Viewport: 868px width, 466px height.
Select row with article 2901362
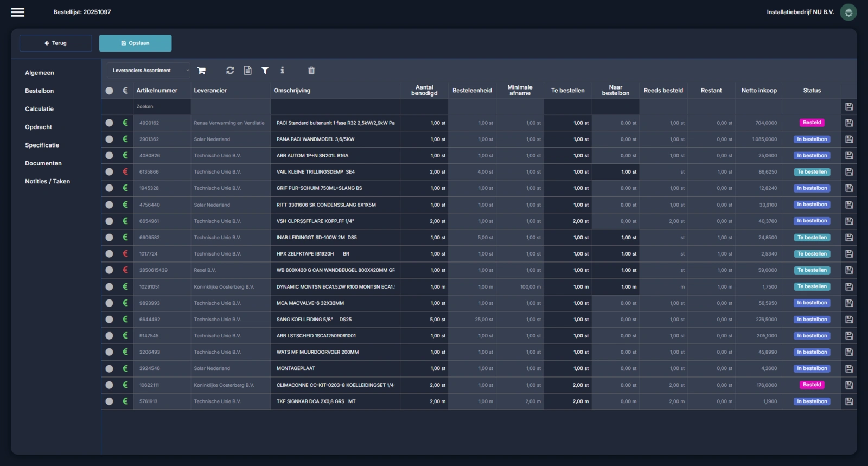(110, 139)
